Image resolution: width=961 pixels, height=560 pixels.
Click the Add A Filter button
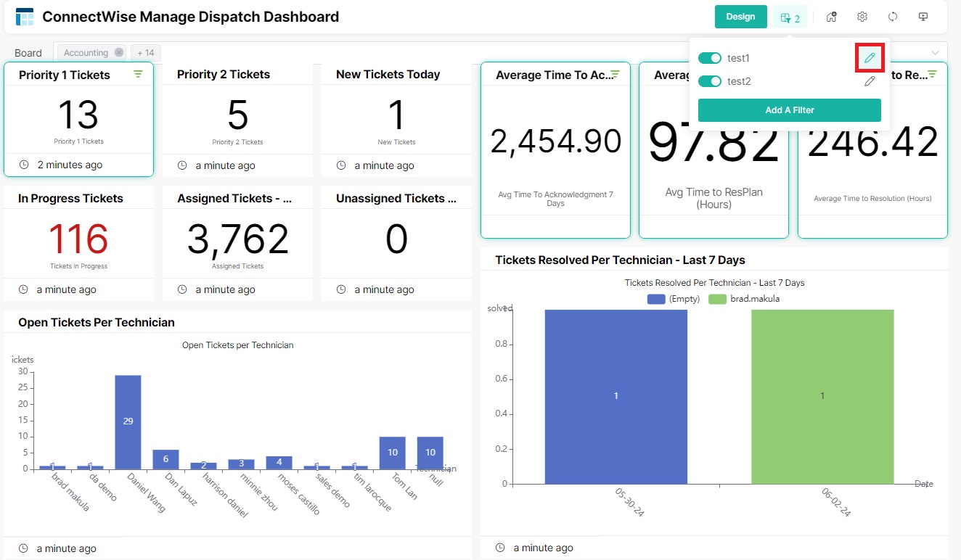[789, 110]
